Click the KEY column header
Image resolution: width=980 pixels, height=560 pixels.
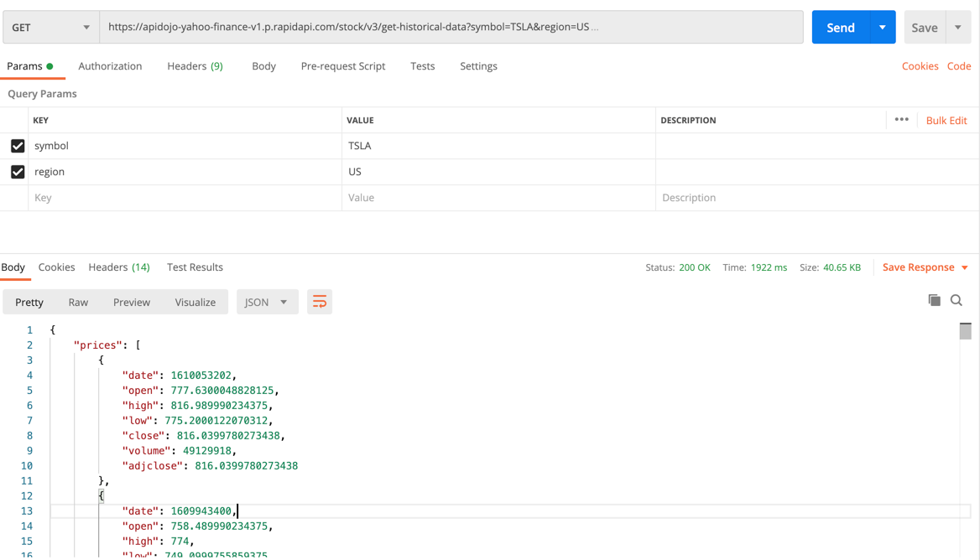pyautogui.click(x=40, y=121)
